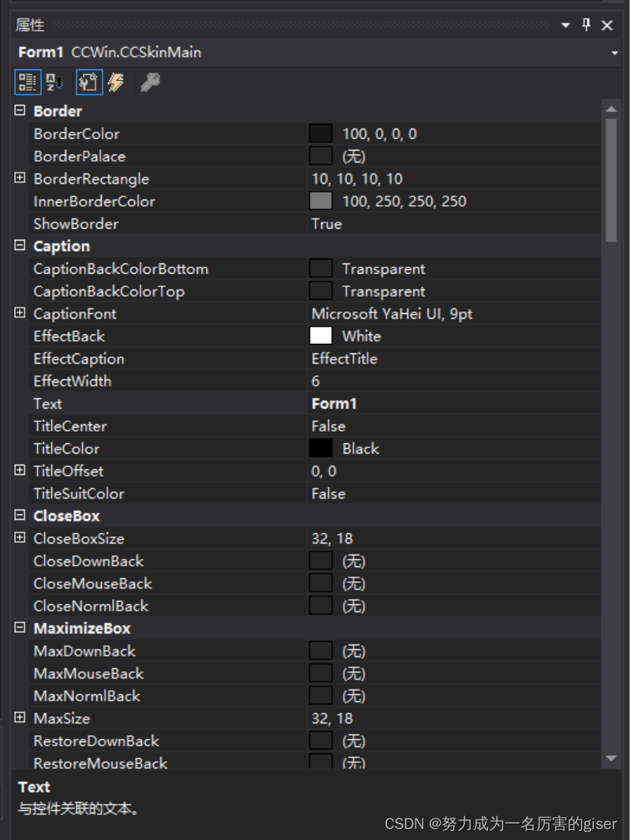Click CaptionFont value Microsoft YaHei UI
This screenshot has height=840, width=630.
click(x=392, y=314)
